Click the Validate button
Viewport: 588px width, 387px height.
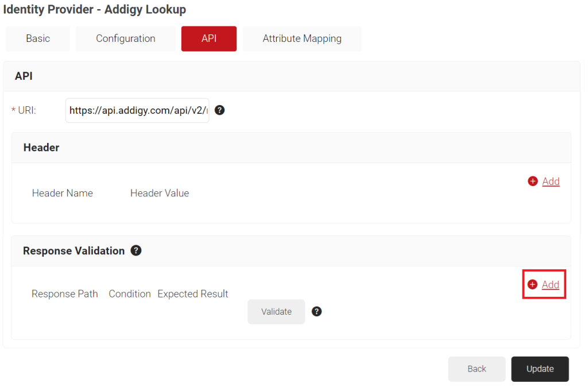point(276,311)
